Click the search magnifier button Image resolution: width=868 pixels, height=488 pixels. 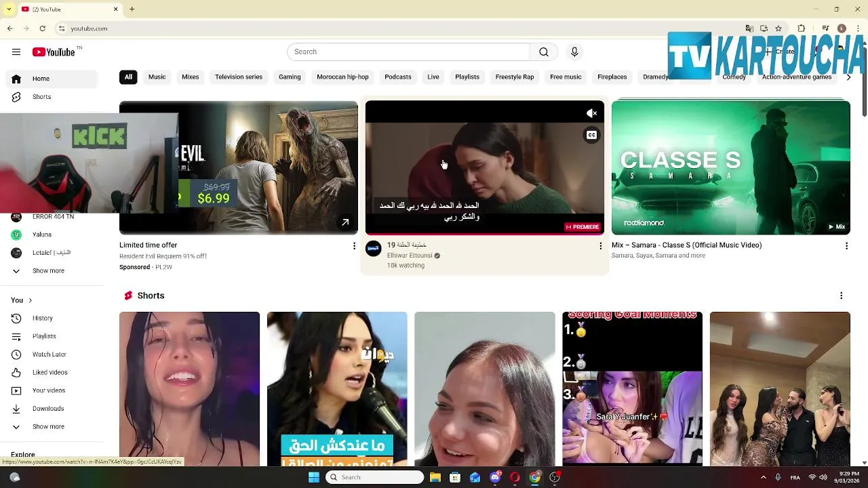tap(544, 52)
